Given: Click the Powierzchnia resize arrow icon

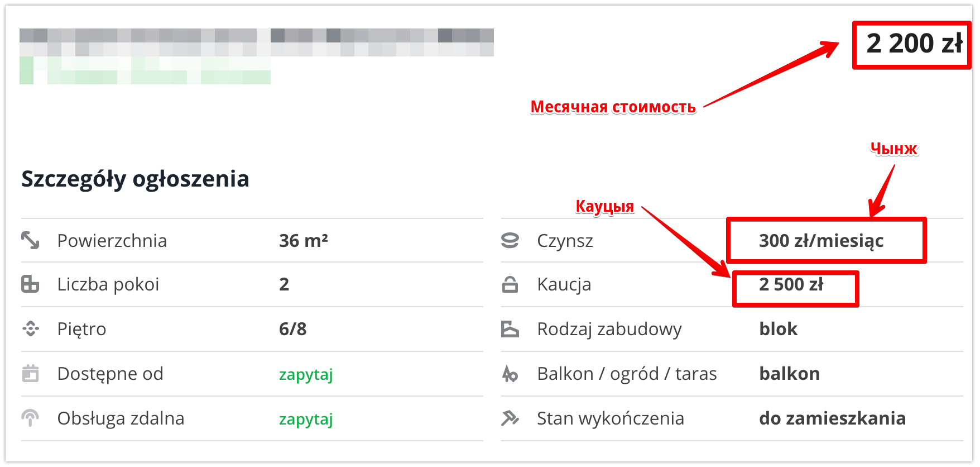Looking at the screenshot, I should 30,240.
